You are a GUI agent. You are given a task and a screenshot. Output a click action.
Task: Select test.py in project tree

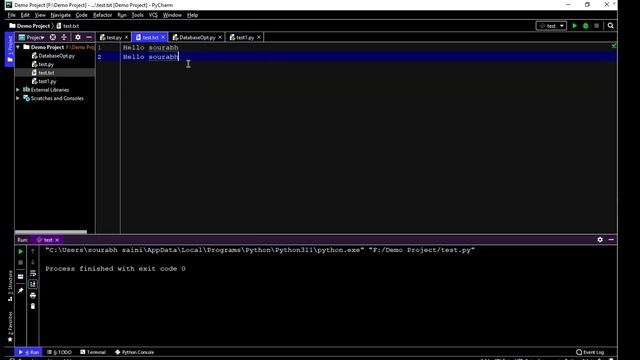43,64
